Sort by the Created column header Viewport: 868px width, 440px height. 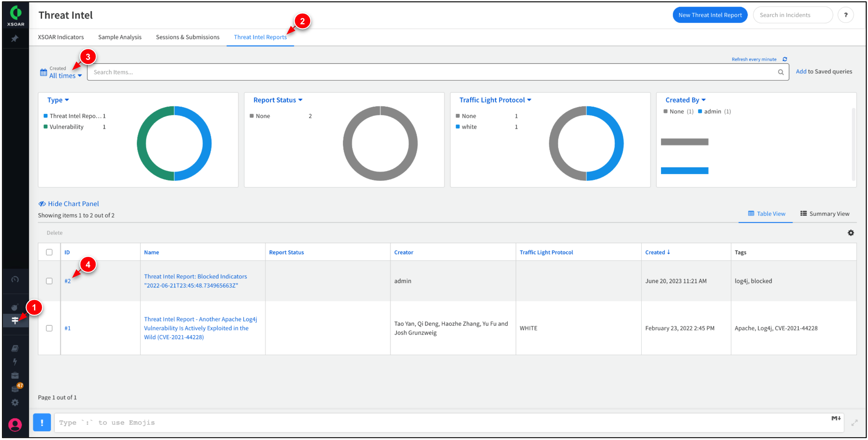pyautogui.click(x=657, y=252)
